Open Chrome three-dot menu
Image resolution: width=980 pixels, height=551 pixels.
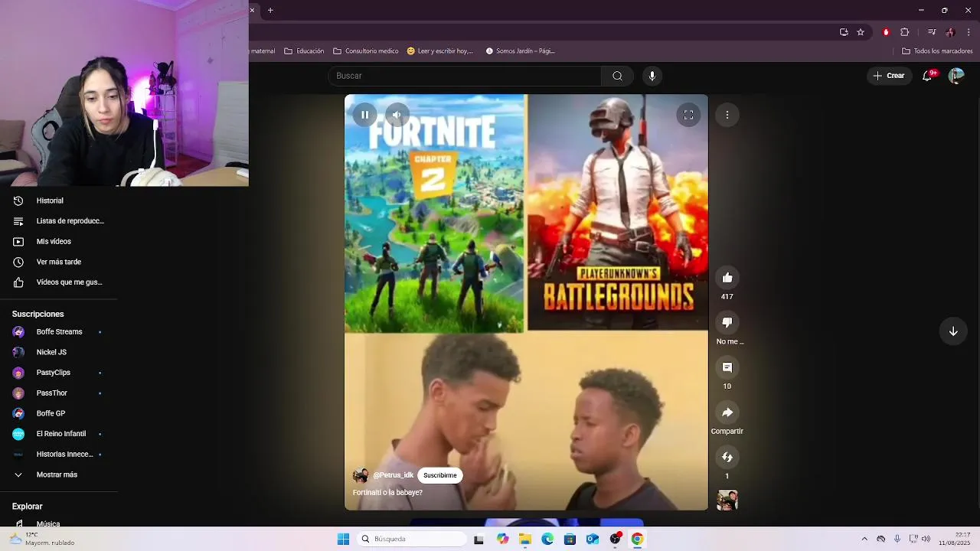click(969, 32)
